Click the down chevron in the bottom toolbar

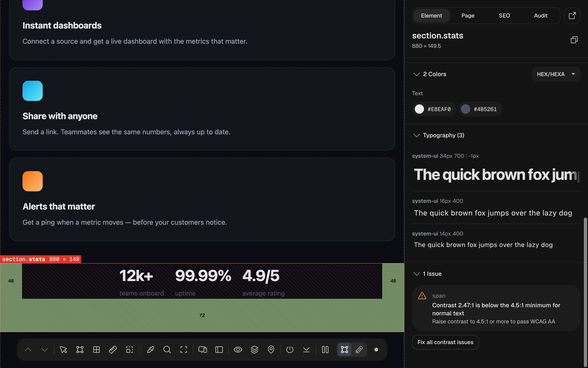tap(45, 350)
